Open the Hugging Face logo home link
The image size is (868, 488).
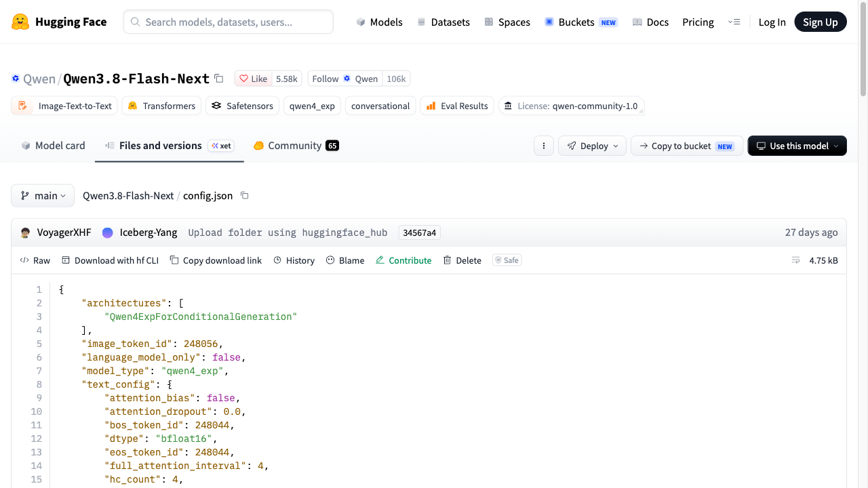59,22
